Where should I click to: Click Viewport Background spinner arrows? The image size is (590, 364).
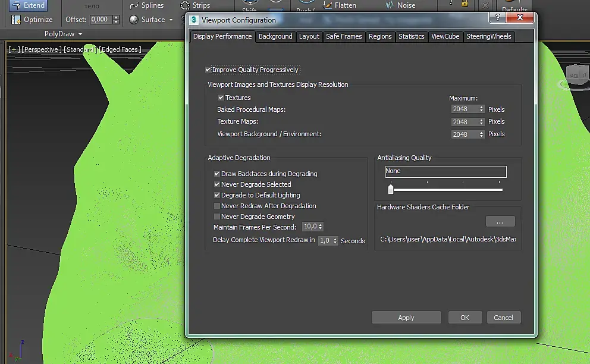pyautogui.click(x=481, y=134)
